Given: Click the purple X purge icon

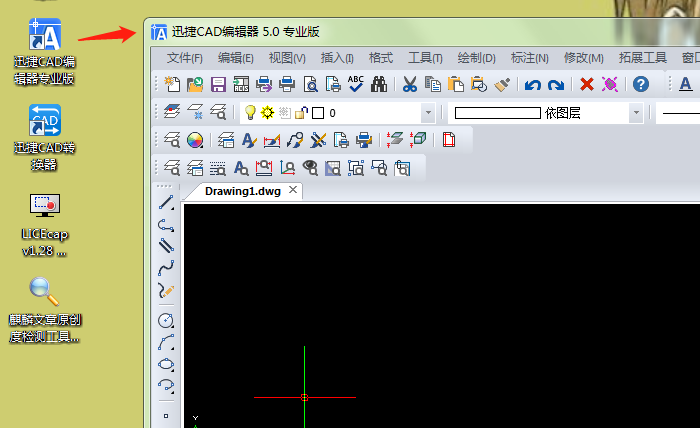Looking at the screenshot, I should [x=609, y=84].
